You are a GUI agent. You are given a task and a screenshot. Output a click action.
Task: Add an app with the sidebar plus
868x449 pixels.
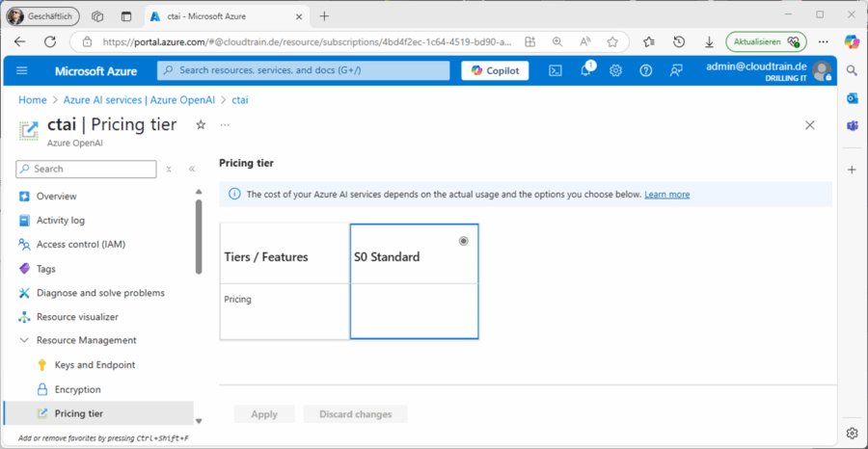click(x=852, y=170)
